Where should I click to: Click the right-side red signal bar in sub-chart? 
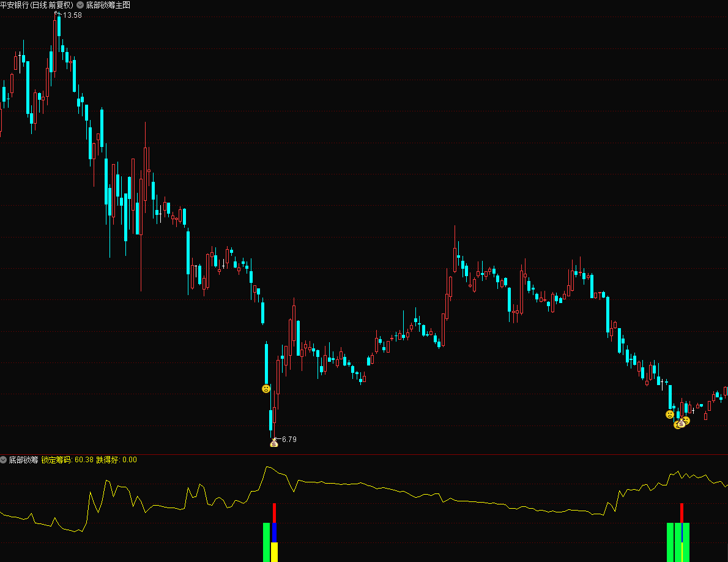pos(682,513)
